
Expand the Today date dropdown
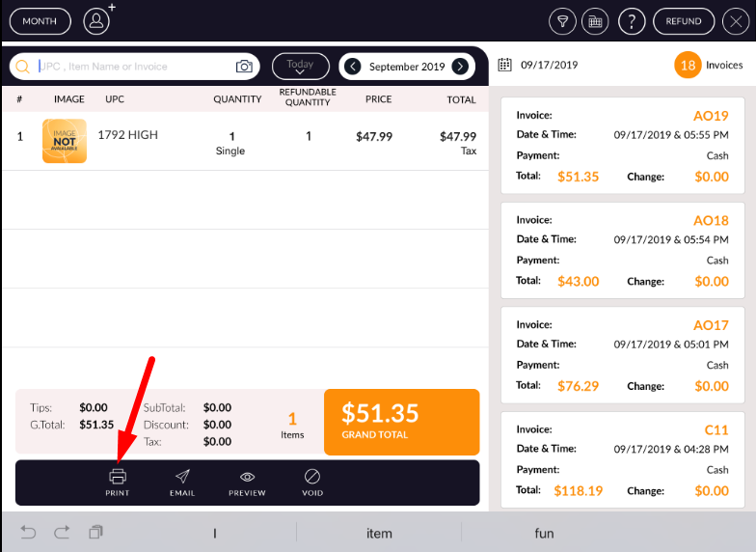(x=300, y=66)
